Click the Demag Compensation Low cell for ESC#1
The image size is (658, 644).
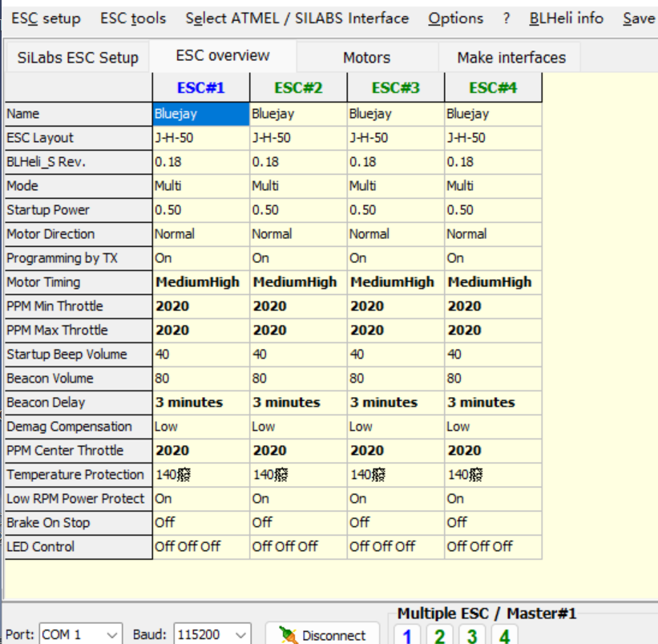201,427
